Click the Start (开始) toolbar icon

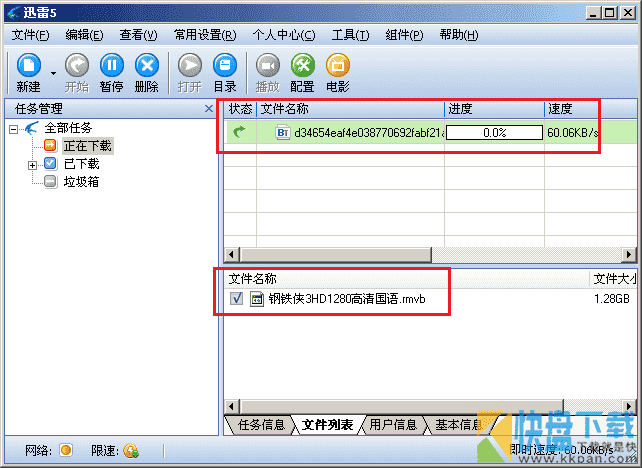(x=77, y=65)
